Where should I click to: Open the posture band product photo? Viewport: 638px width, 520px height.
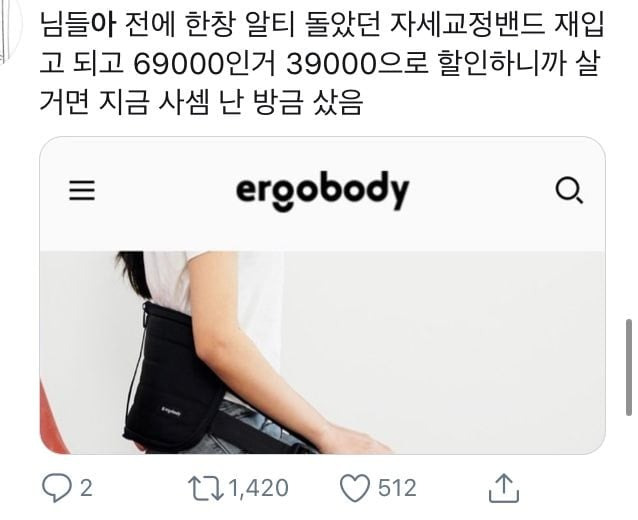(322, 352)
